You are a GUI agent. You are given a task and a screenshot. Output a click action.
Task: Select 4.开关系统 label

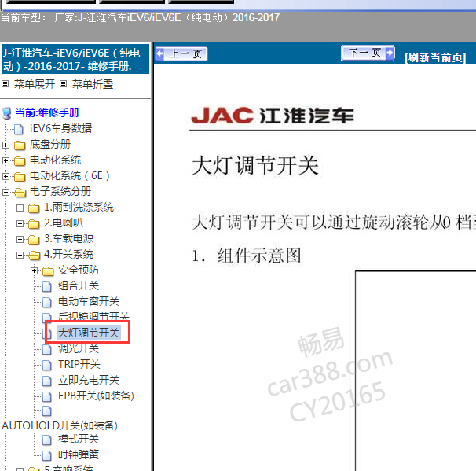pyautogui.click(x=68, y=254)
